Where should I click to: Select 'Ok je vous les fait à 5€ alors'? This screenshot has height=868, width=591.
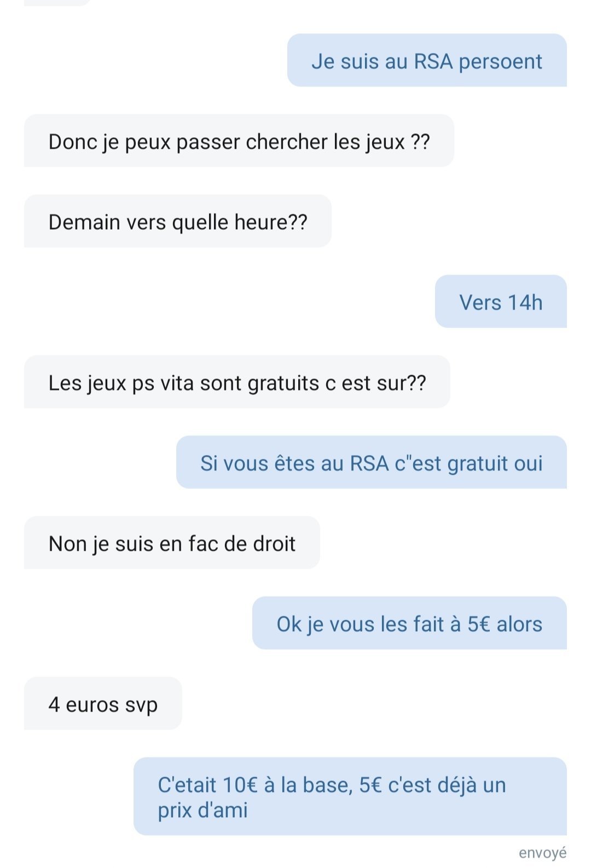click(409, 624)
